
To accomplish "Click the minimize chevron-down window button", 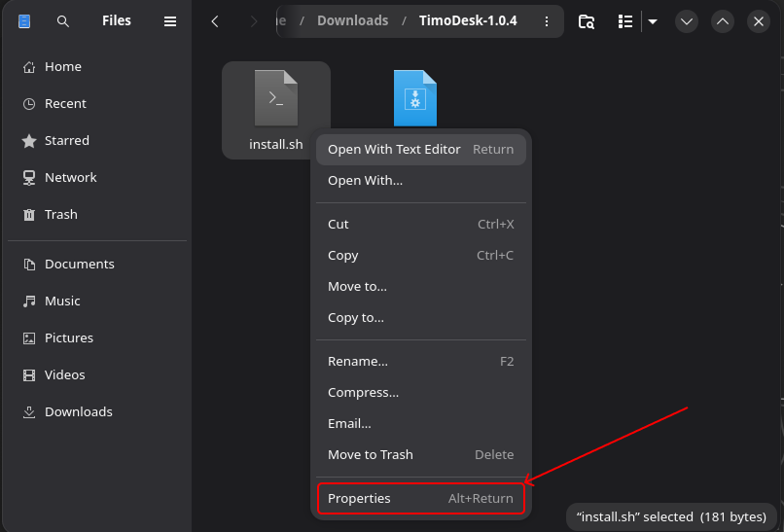I will (x=687, y=21).
